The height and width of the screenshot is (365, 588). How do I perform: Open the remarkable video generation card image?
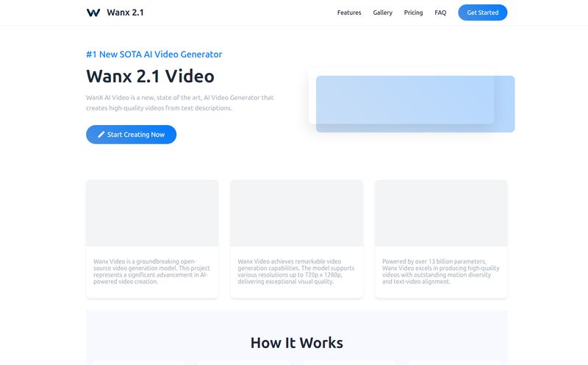pyautogui.click(x=297, y=213)
